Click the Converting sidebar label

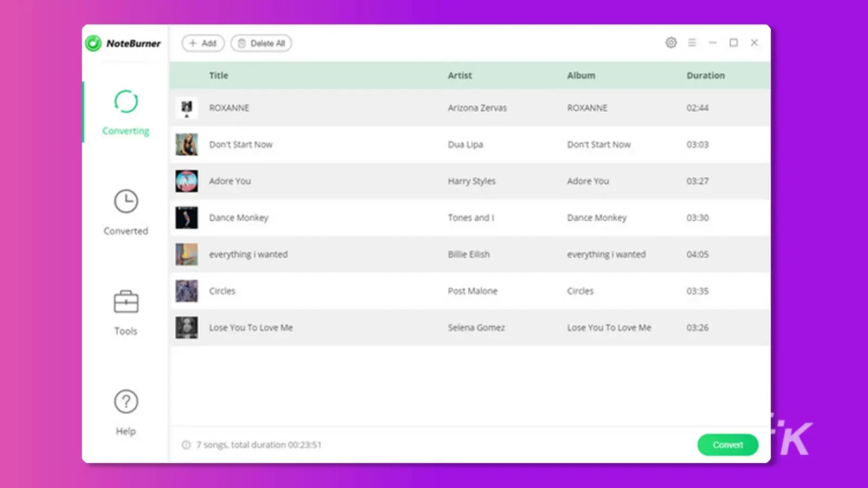126,131
